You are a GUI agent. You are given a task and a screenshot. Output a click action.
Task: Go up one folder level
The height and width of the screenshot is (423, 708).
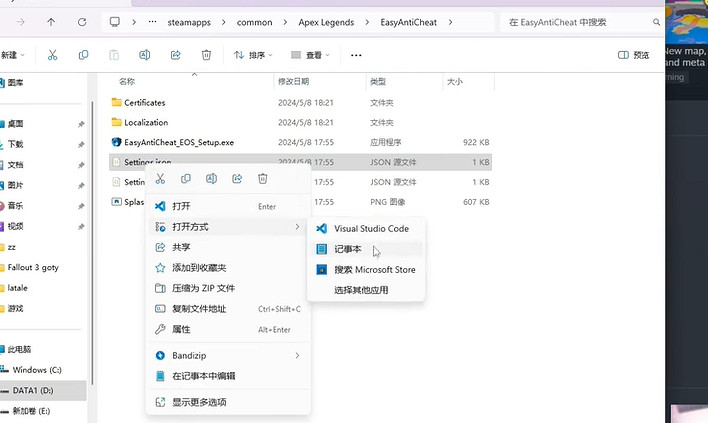(51, 22)
